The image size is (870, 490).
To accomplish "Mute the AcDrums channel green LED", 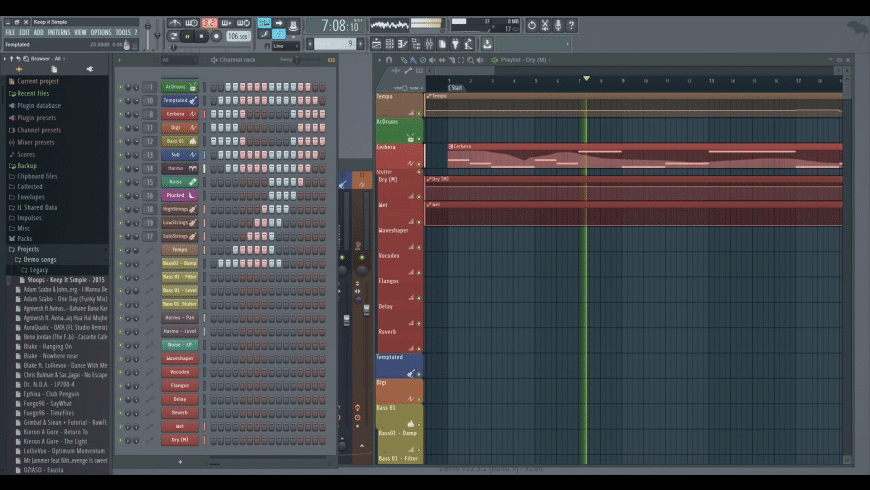I will pyautogui.click(x=120, y=87).
